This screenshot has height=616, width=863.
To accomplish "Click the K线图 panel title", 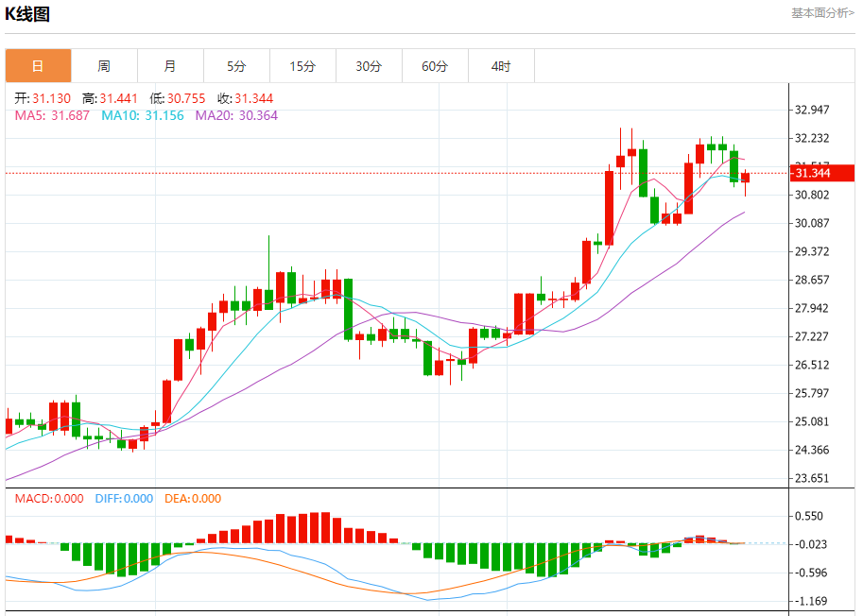I will [x=27, y=14].
